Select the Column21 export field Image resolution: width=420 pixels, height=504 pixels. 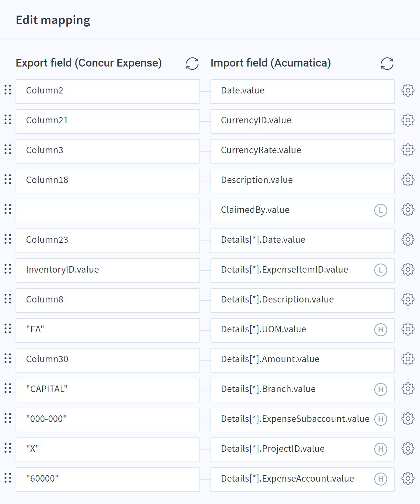108,121
